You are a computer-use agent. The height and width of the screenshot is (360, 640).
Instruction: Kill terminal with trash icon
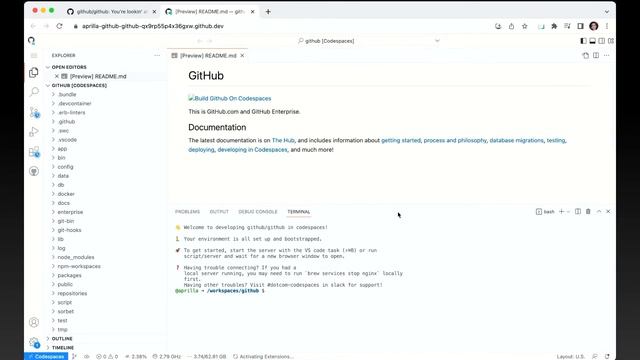tap(588, 211)
